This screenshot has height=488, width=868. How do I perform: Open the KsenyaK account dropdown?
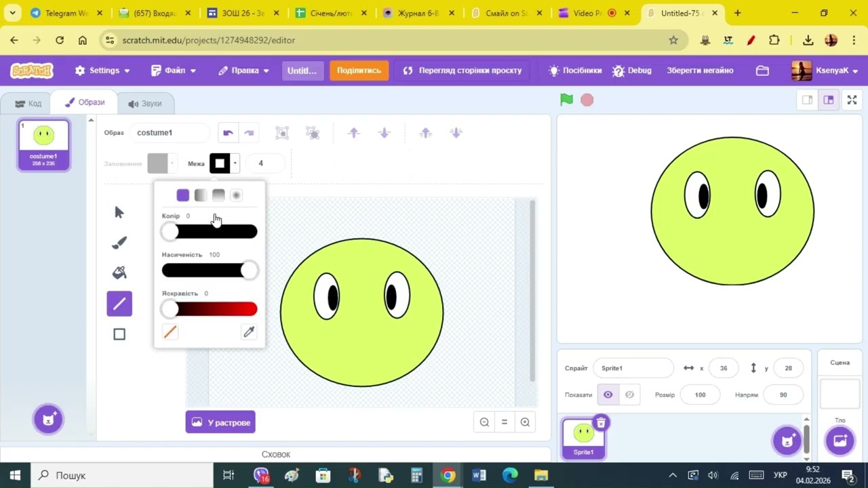coord(825,70)
